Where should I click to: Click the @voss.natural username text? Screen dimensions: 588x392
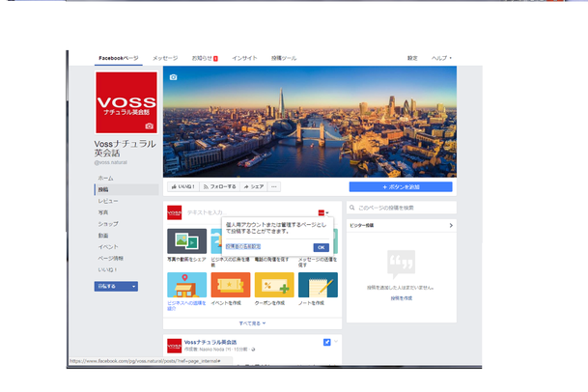click(x=111, y=162)
